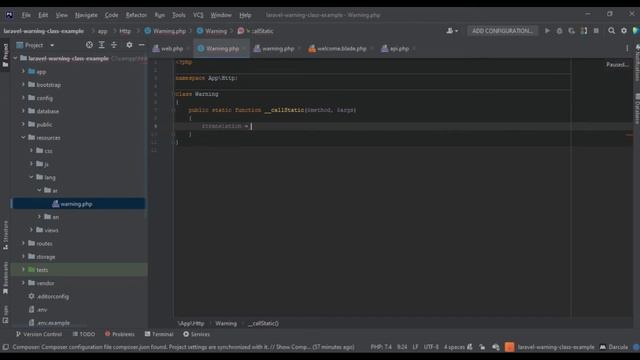Click the 4 spaces indent indicator
Image resolution: width=640 pixels, height=360 pixels.
tap(454, 347)
